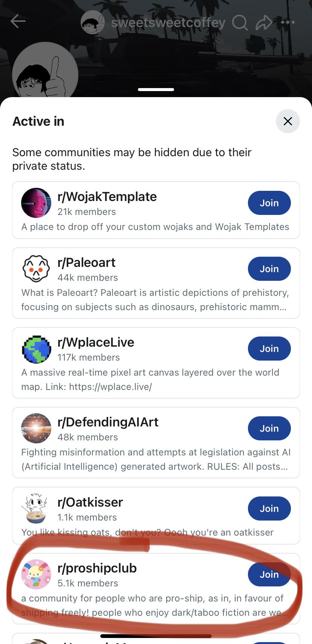
Task: Tap the r/Oatkisser community avatar
Action: coord(36,509)
